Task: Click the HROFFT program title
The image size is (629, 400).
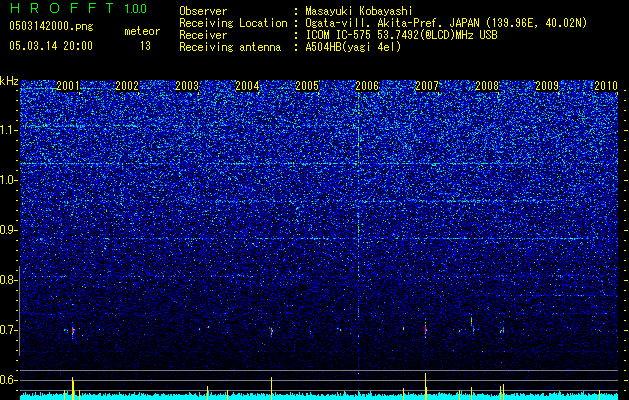Action: coord(62,8)
